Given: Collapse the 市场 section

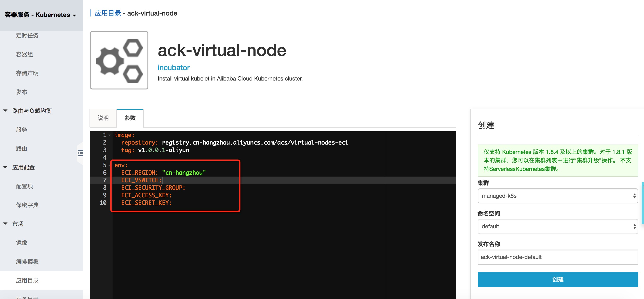Looking at the screenshot, I should (5, 224).
